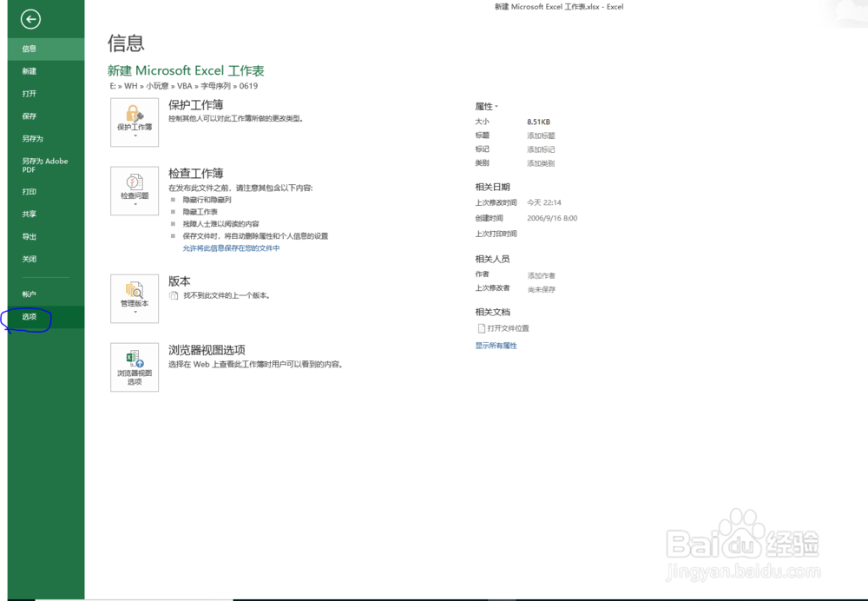Viewport: 868px width, 601px height.
Task: Choose the 另存为 menu item
Action: [46, 138]
